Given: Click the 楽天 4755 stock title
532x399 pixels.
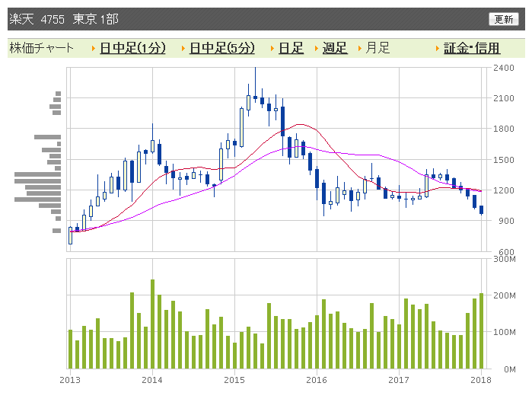Looking at the screenshot, I should [x=64, y=19].
